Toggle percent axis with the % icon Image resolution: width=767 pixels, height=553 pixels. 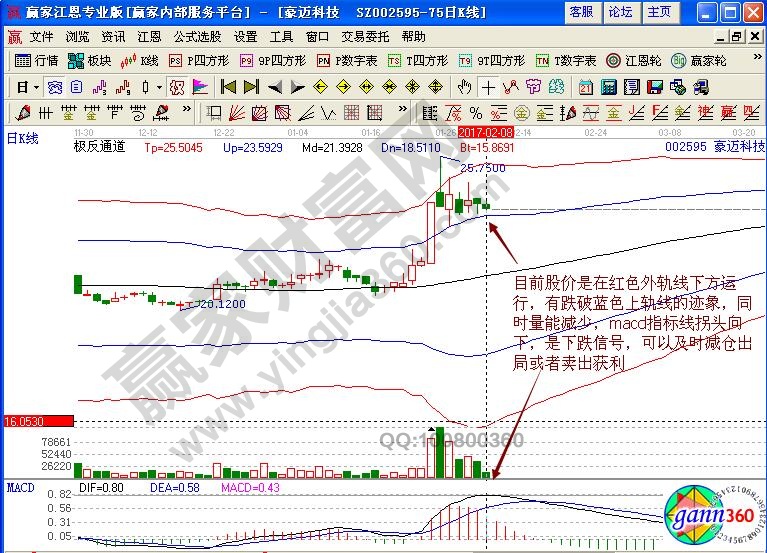click(476, 111)
